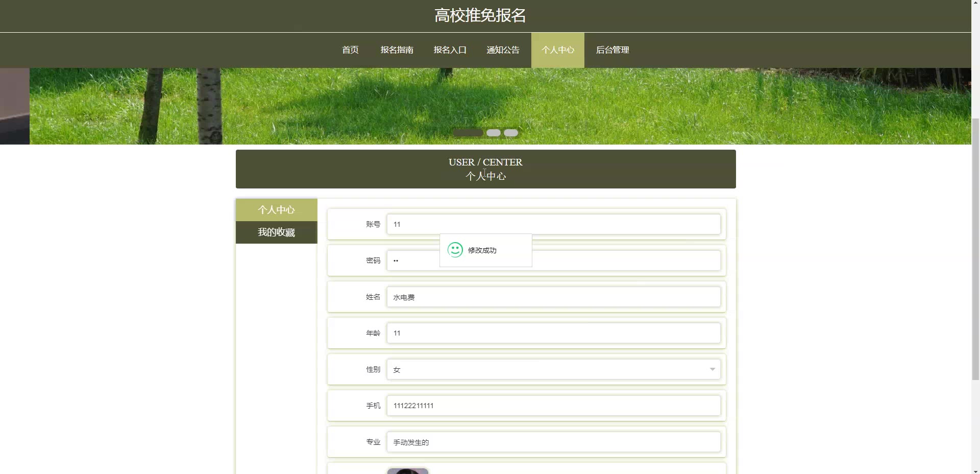Click the 性别 dropdown arrow
This screenshot has width=980, height=474.
[x=712, y=369]
